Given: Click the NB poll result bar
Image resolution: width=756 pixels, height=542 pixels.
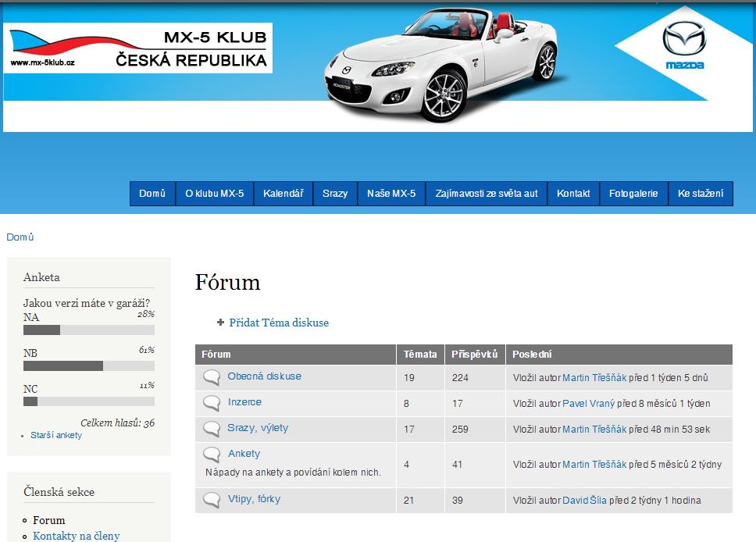Looking at the screenshot, I should click(x=89, y=365).
